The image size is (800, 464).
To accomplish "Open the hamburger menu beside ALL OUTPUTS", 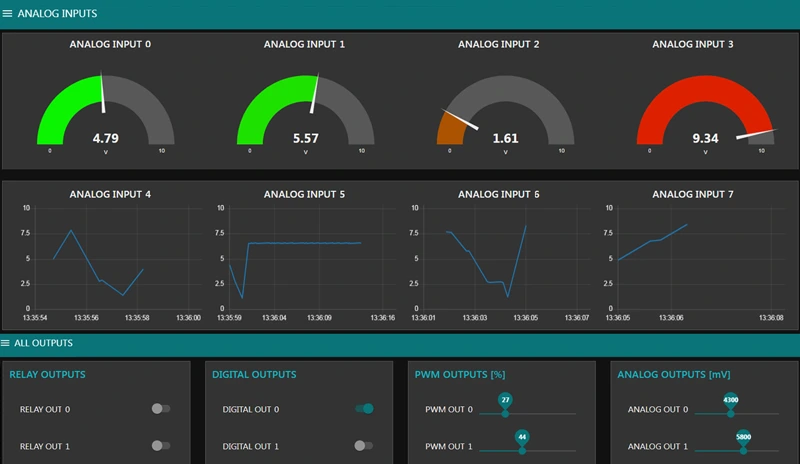I will [5, 343].
